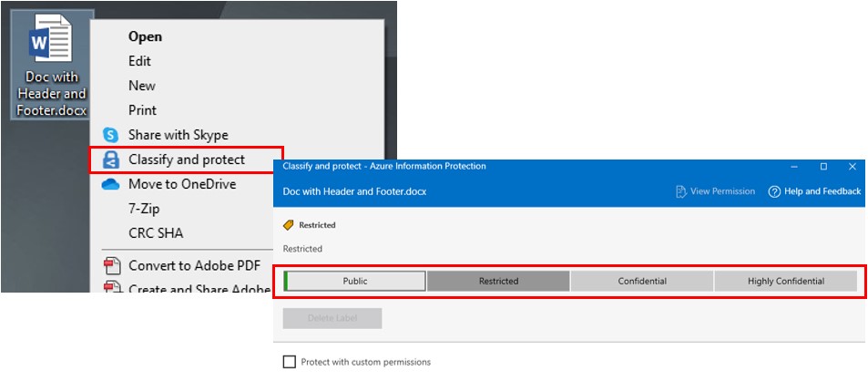Select the Doc with Header and Footer.docx desktop icon

[x=52, y=65]
